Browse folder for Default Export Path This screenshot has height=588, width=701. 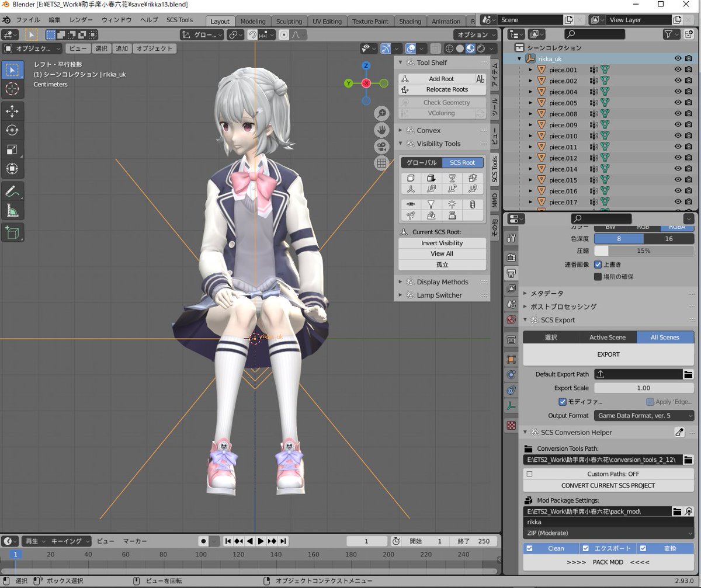pos(689,374)
